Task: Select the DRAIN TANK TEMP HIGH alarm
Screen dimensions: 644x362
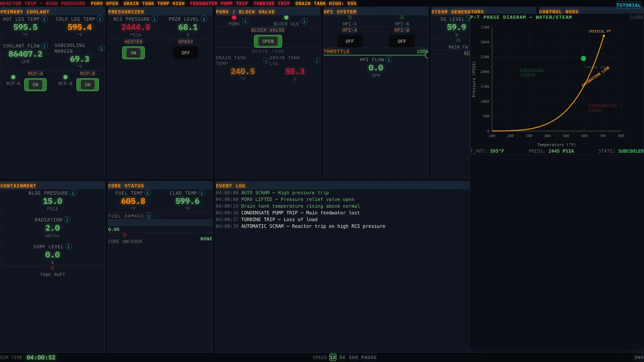Action: pyautogui.click(x=154, y=3)
